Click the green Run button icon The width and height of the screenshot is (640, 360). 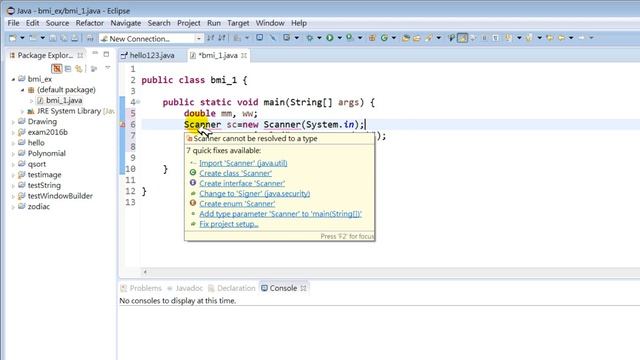point(329,38)
